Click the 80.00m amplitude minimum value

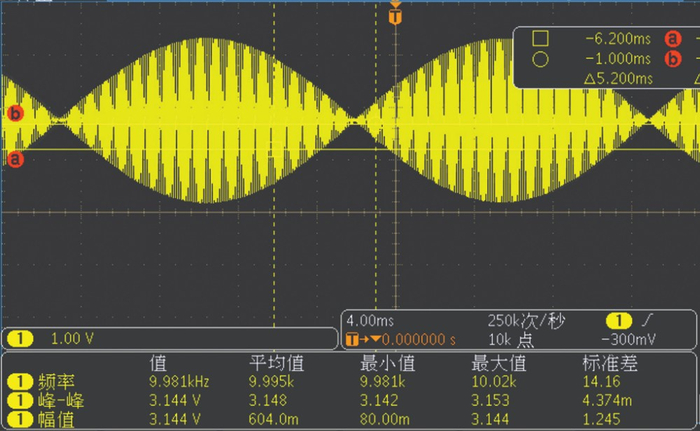point(384,419)
